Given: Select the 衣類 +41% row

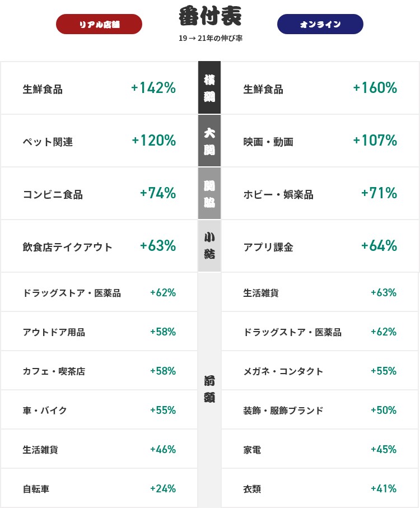Looking at the screenshot, I should tap(320, 488).
